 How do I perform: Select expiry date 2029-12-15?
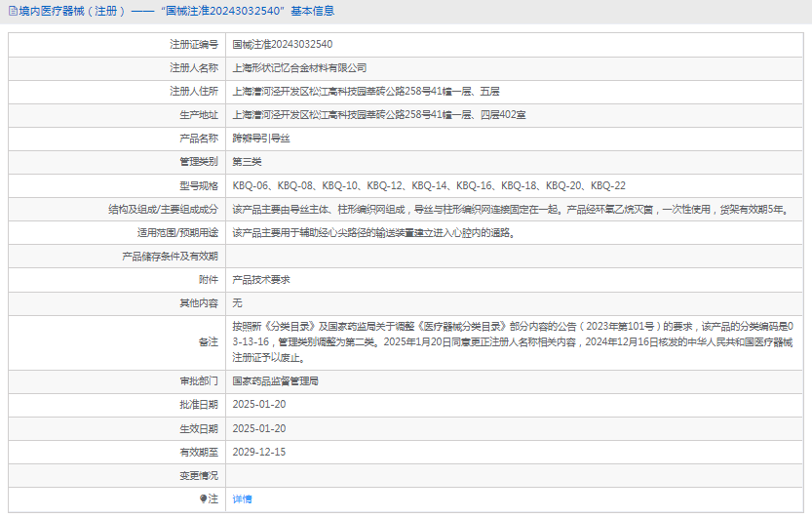[x=259, y=453]
